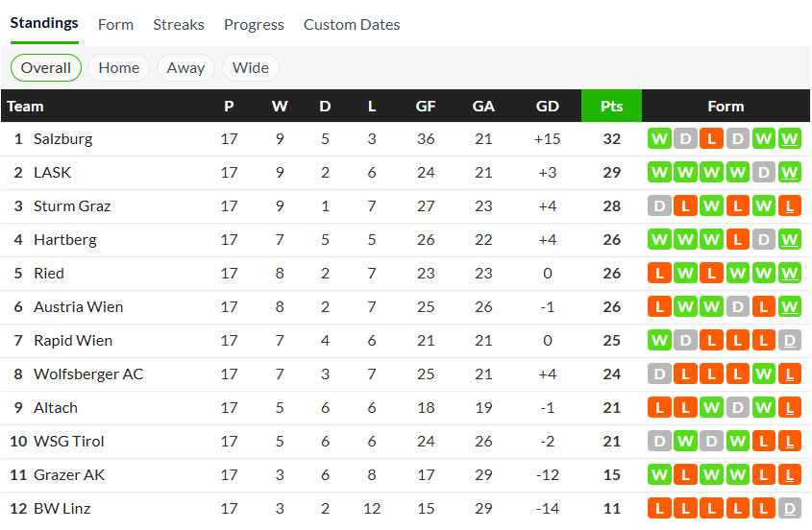Open the Streaks tab
The height and width of the screenshot is (530, 812).
(179, 24)
